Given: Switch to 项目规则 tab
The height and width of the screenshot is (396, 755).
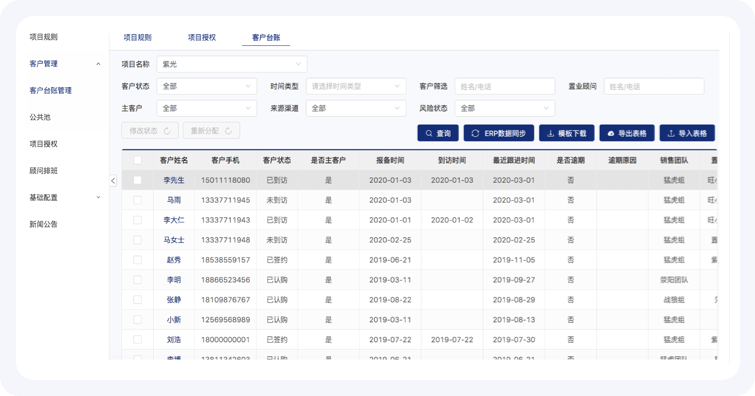Looking at the screenshot, I should pyautogui.click(x=137, y=37).
